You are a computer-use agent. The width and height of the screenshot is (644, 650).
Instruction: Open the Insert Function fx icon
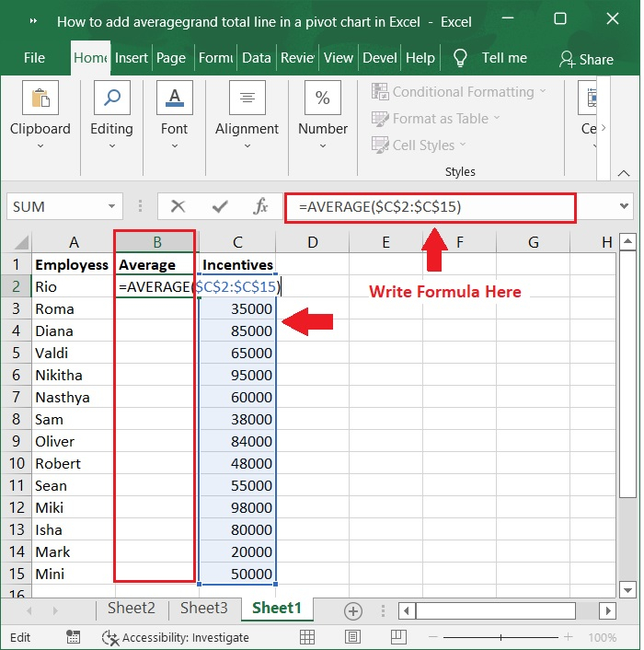(260, 206)
